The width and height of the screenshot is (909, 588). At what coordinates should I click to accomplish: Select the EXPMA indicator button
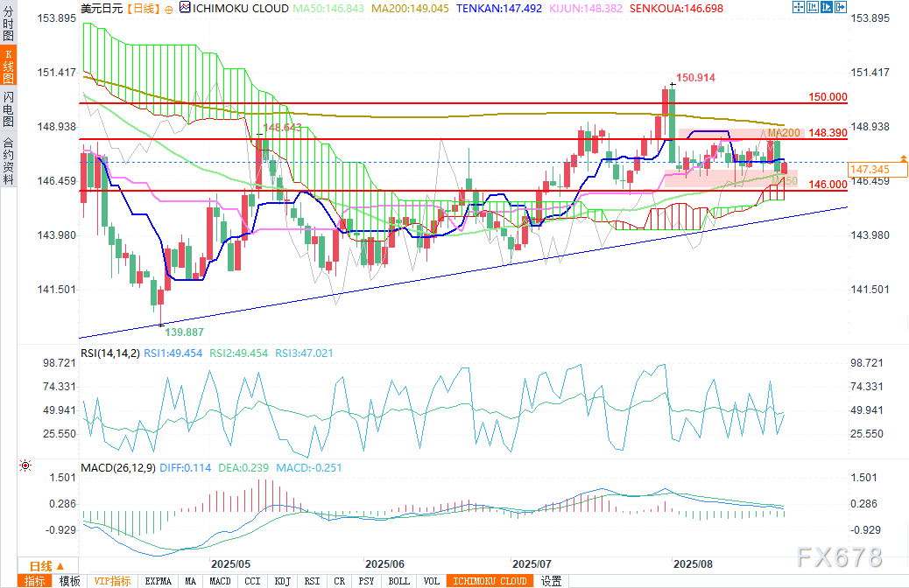coord(158,581)
